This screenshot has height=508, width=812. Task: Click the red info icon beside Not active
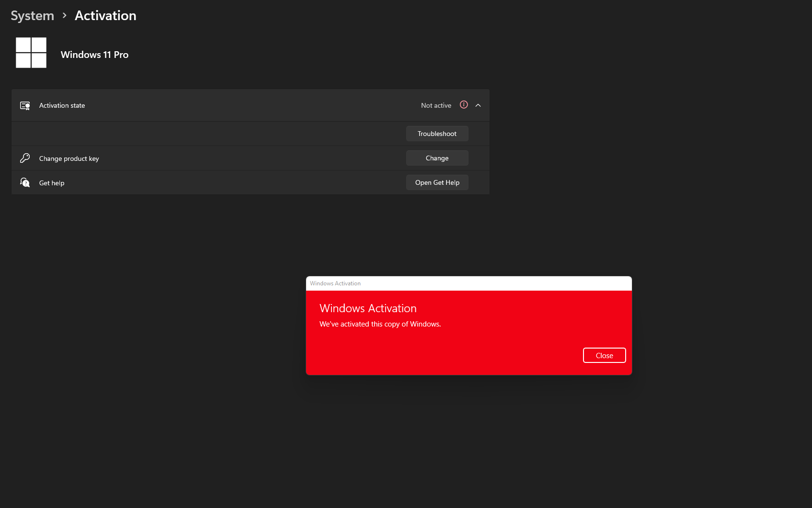[464, 105]
